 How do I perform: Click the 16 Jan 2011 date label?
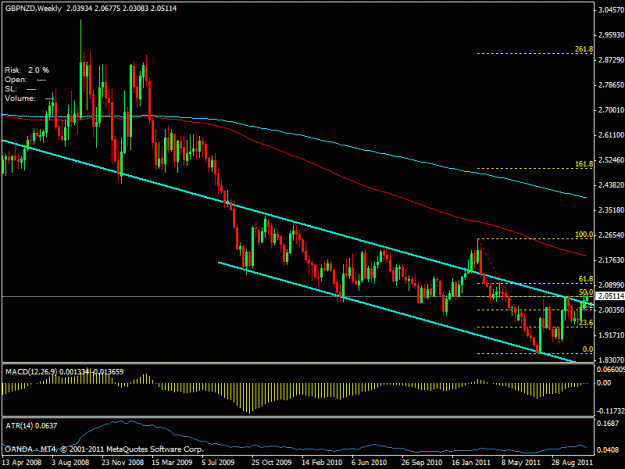coord(471,463)
